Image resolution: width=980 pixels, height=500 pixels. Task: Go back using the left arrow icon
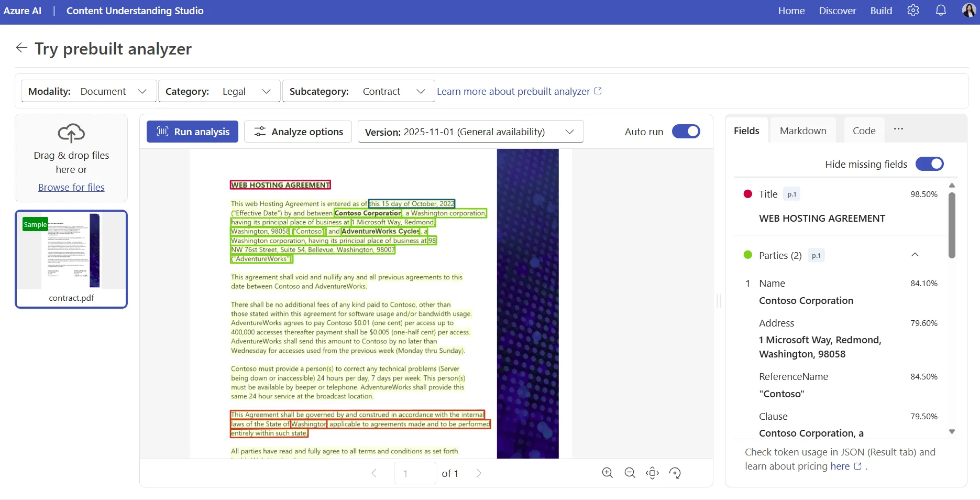point(21,48)
